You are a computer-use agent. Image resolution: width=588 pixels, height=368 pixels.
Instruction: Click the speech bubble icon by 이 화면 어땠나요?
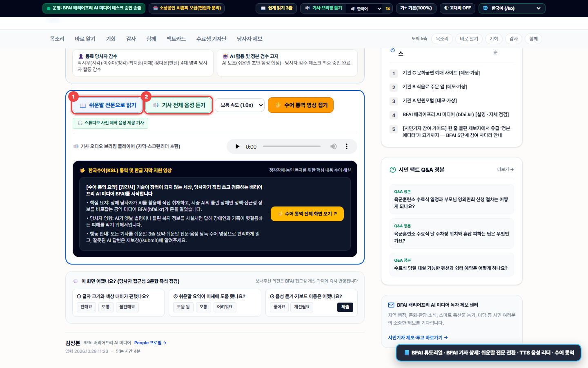[x=76, y=281]
